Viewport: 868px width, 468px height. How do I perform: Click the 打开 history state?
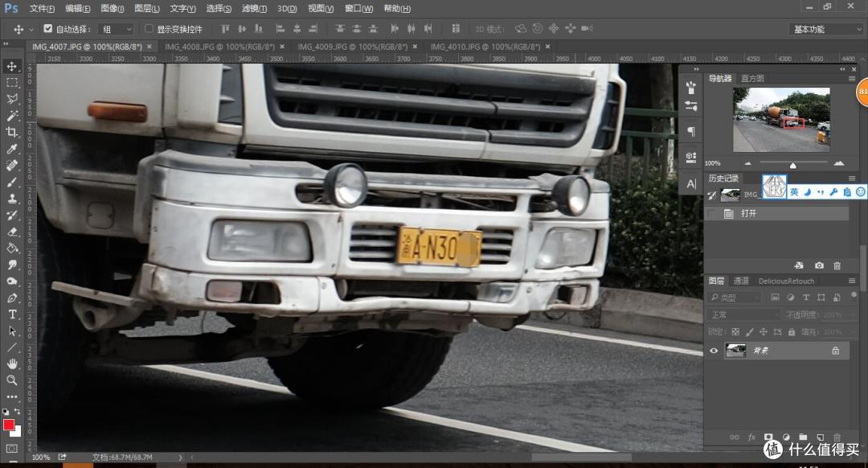pyautogui.click(x=749, y=214)
